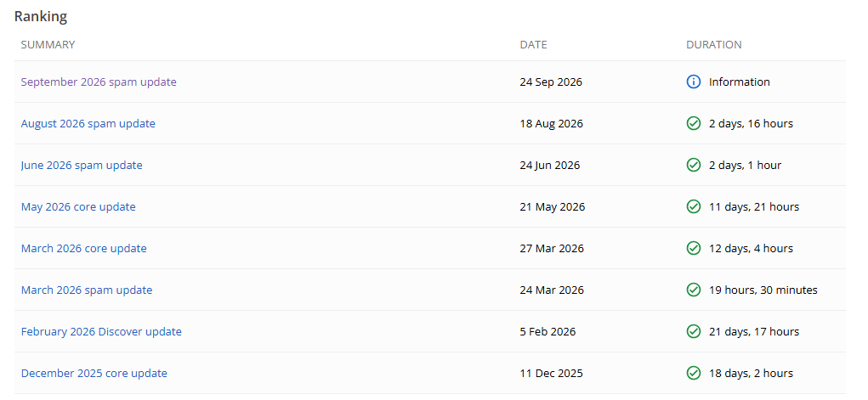
Task: Click green checkmark icon beside 2 days, 16 hours
Action: [693, 123]
